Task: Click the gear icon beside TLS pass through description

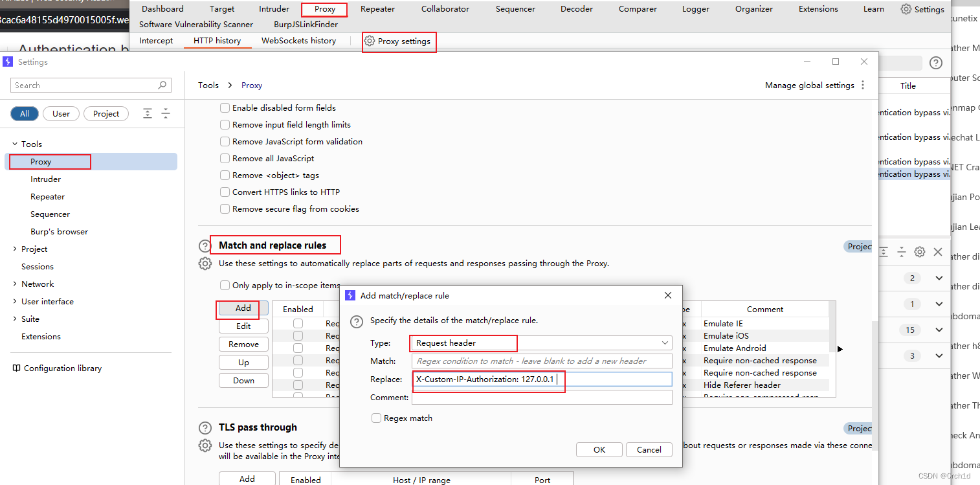Action: (x=205, y=446)
